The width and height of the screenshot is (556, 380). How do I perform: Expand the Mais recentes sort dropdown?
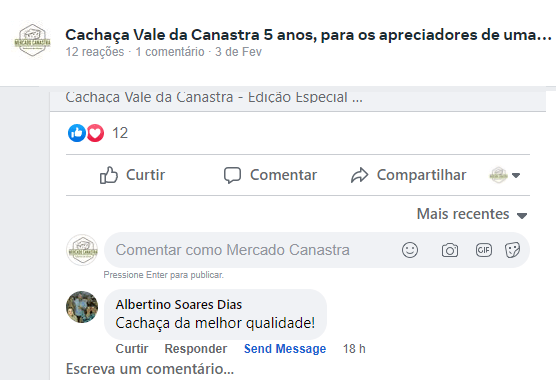pyautogui.click(x=472, y=214)
